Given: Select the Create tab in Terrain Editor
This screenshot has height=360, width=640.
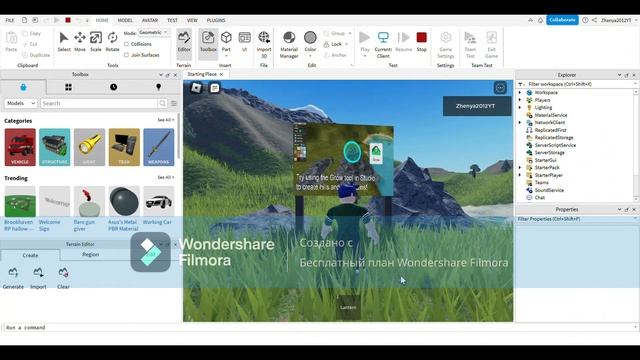Looking at the screenshot, I should pos(30,255).
